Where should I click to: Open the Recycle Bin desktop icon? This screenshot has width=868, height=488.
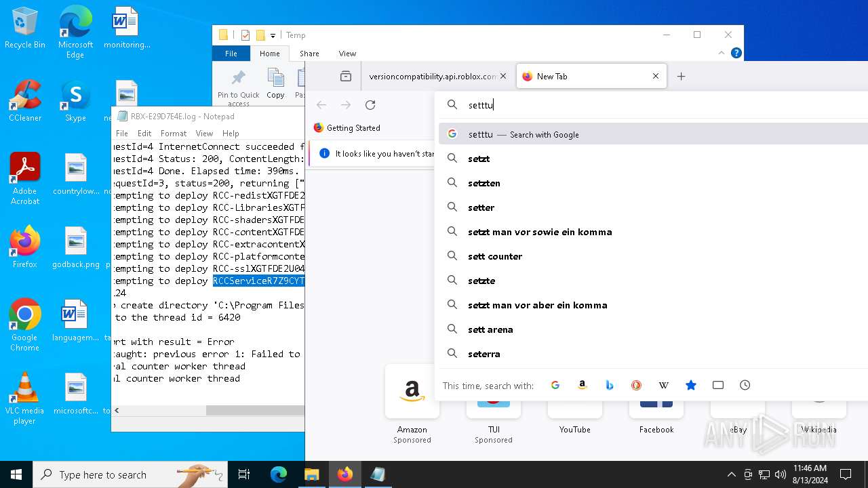[x=25, y=28]
